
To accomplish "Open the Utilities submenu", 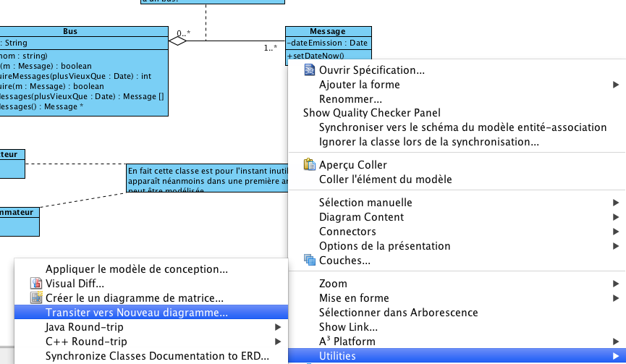I will click(x=337, y=356).
